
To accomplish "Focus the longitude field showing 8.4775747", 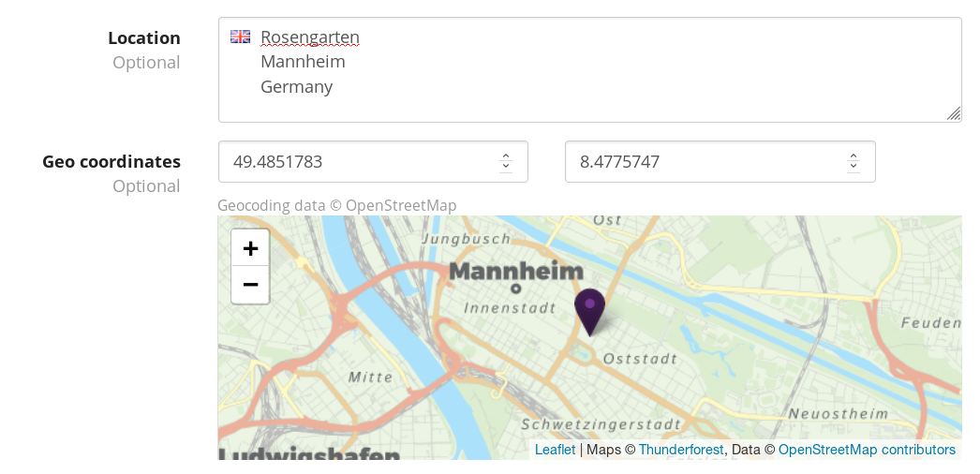I will (x=703, y=162).
